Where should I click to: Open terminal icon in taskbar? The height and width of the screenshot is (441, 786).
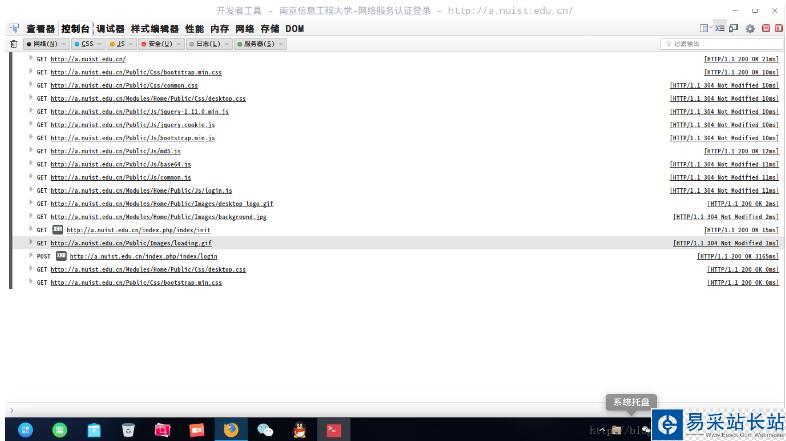click(x=334, y=430)
